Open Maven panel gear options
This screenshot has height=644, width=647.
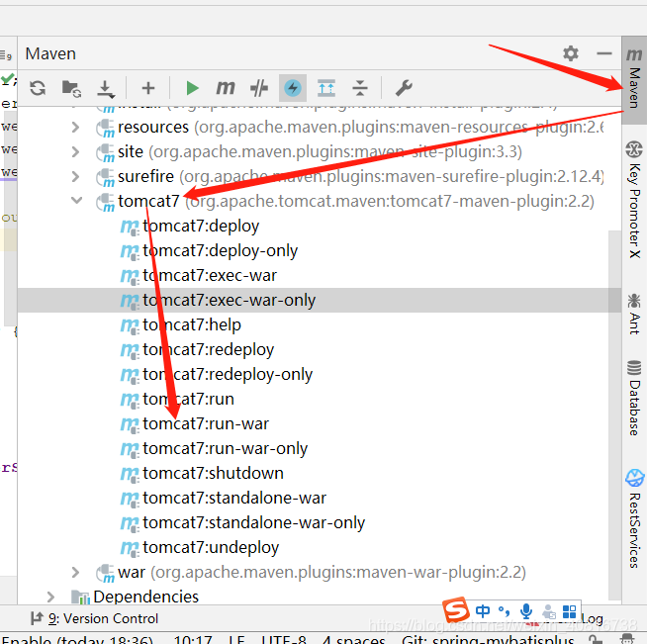tap(571, 53)
